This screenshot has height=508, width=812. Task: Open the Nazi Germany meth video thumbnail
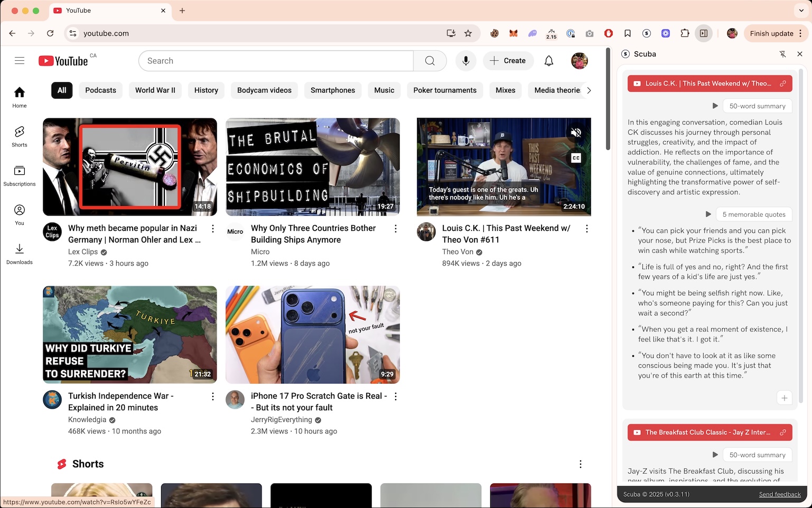pos(130,167)
